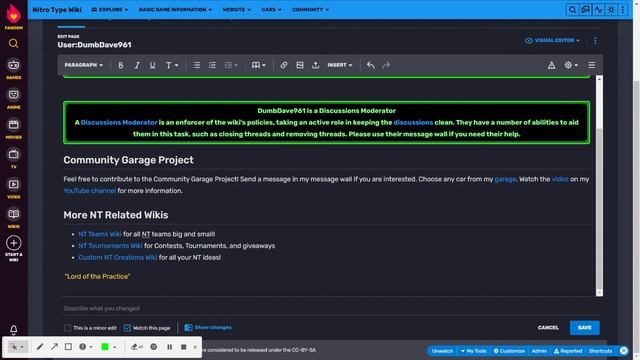Apply Bold formatting

pos(121,65)
